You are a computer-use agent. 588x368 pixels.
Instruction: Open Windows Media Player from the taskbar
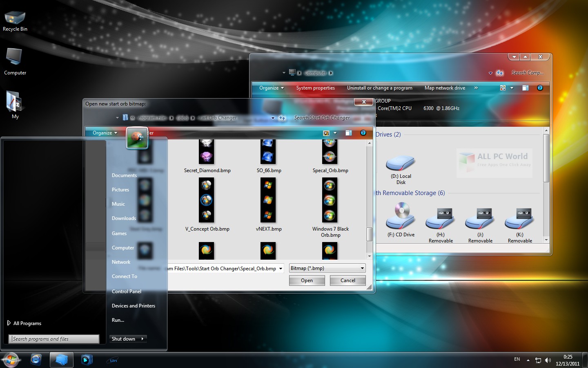pyautogui.click(x=87, y=360)
